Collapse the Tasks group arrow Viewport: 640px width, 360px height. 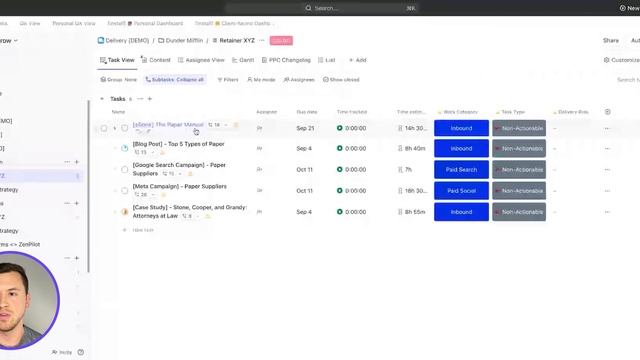(102, 99)
